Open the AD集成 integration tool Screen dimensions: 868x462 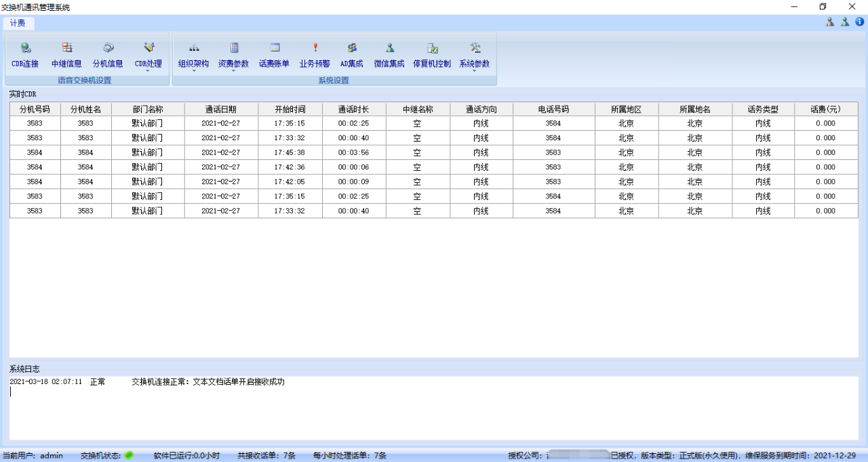[x=352, y=56]
